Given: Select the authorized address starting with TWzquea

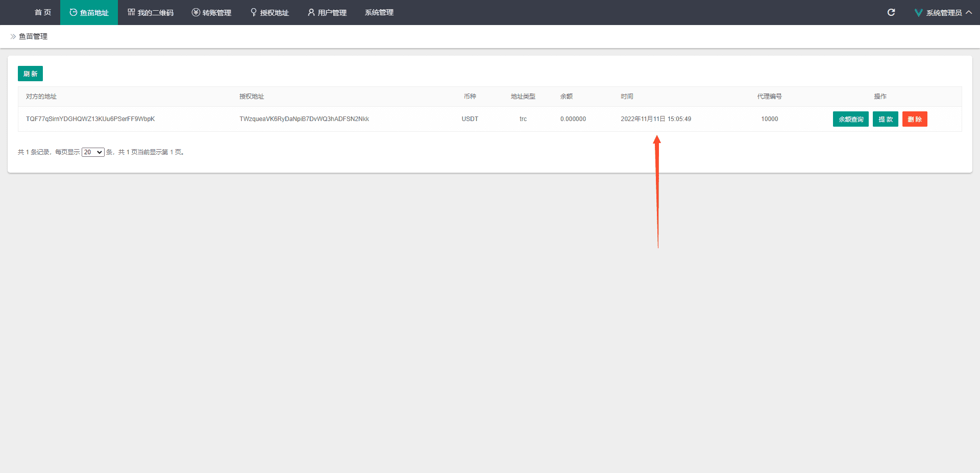Looking at the screenshot, I should 304,119.
